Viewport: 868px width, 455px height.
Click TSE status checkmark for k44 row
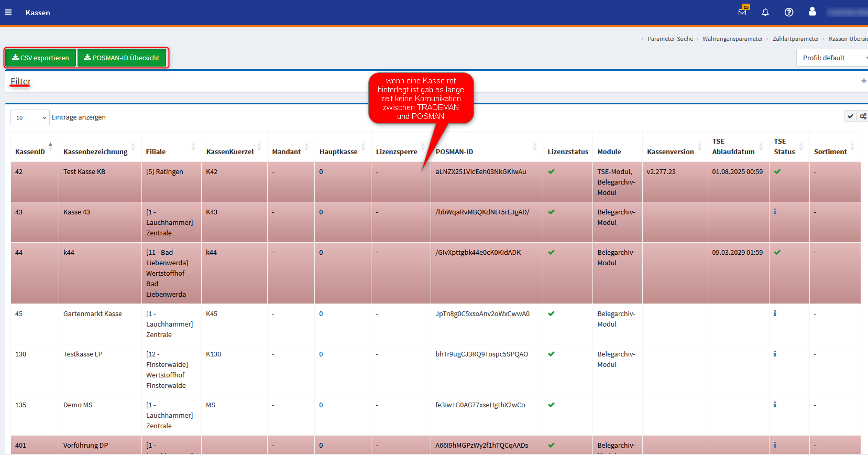click(x=777, y=252)
